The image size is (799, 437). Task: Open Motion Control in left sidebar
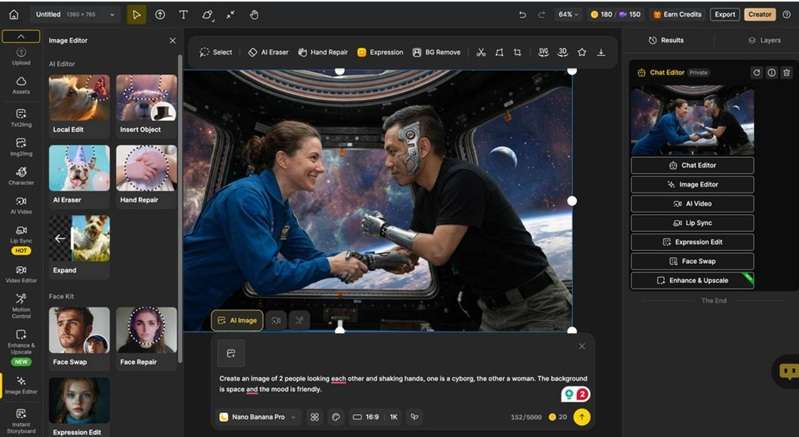click(21, 306)
